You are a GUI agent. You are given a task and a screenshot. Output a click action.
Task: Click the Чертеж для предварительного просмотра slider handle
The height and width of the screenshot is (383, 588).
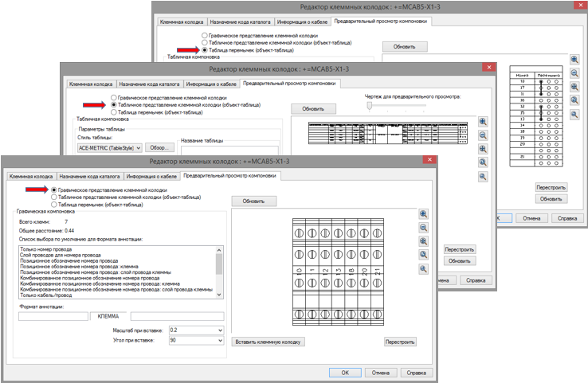coord(370,106)
